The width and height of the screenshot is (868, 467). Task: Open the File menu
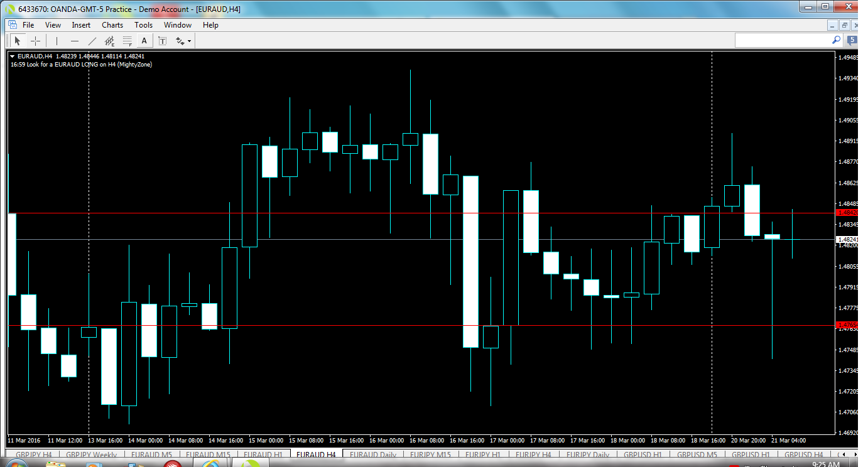point(28,25)
